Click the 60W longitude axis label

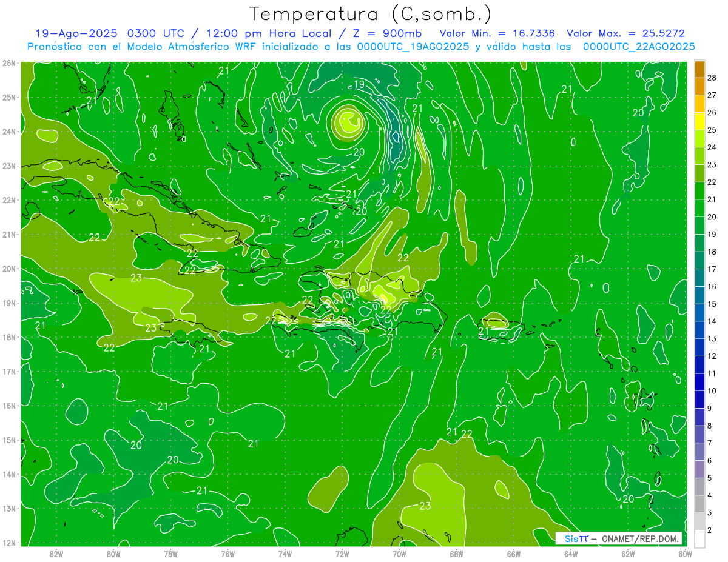click(x=686, y=554)
